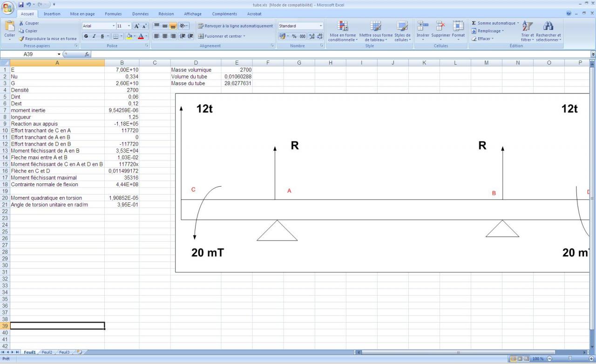Save the workbook using the quick access floppy icon
Image resolution: width=596 pixels, height=364 pixels.
click(x=20, y=4)
